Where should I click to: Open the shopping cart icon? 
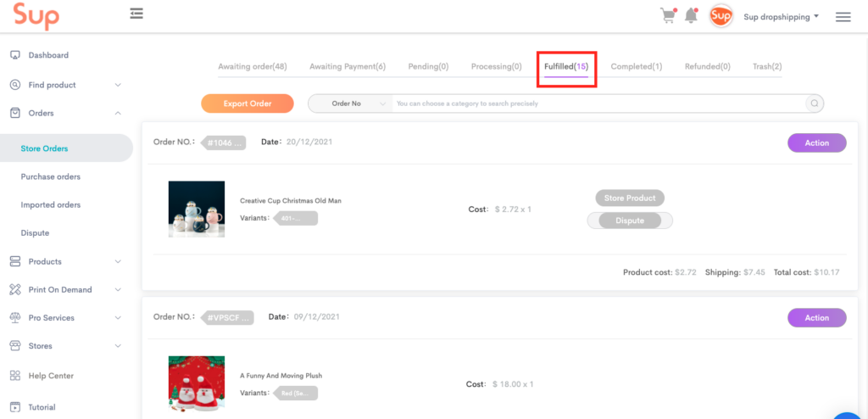pos(669,15)
